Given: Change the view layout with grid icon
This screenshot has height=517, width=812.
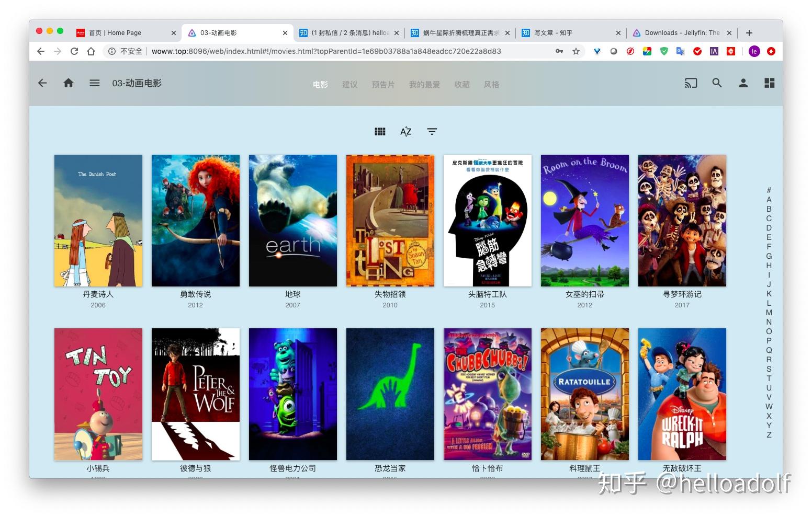Looking at the screenshot, I should pyautogui.click(x=380, y=132).
